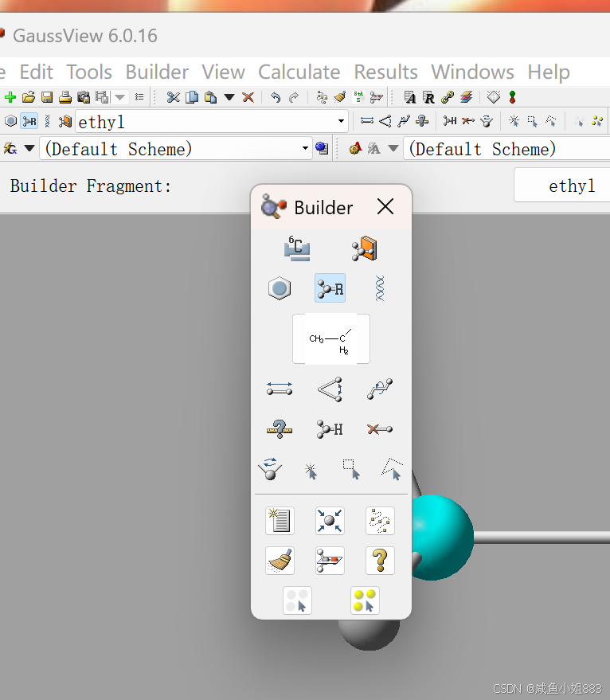
Task: Click the Symmetrize icon in Builder panel
Action: pyautogui.click(x=330, y=561)
